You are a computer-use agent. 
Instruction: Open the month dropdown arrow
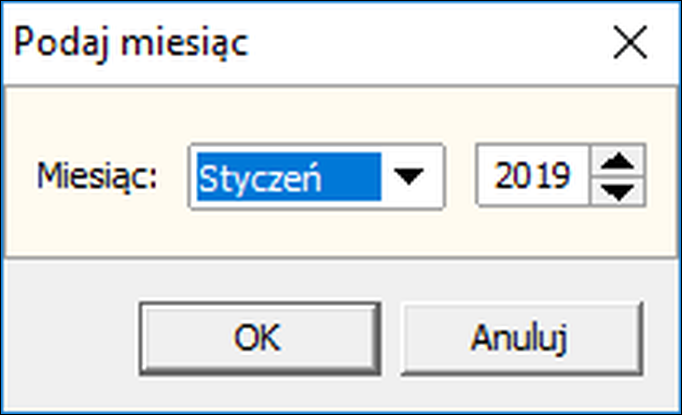click(408, 178)
